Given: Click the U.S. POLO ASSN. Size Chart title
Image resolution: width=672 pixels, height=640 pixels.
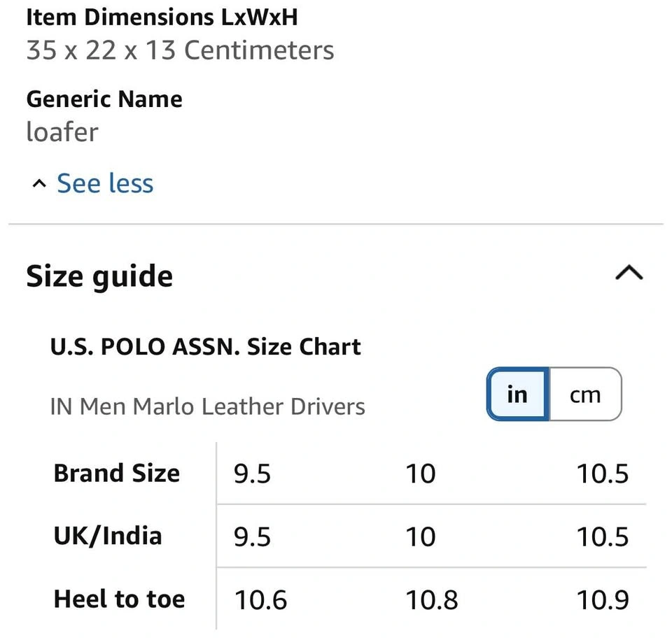Looking at the screenshot, I should (x=206, y=347).
